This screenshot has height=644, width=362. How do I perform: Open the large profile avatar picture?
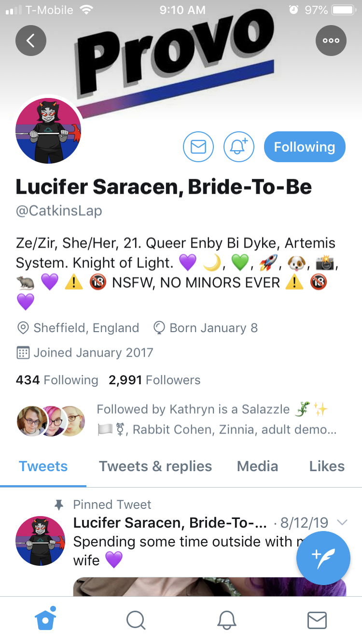[x=48, y=131]
